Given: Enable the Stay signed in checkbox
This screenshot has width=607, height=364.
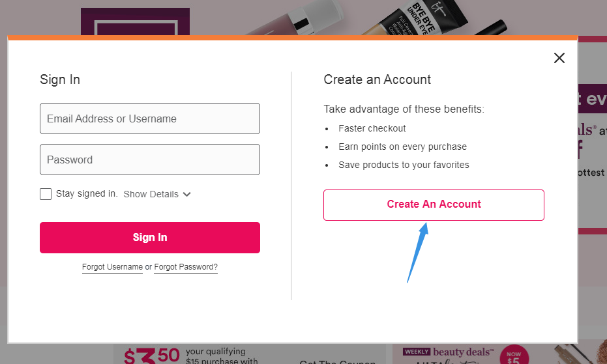Looking at the screenshot, I should click(46, 194).
